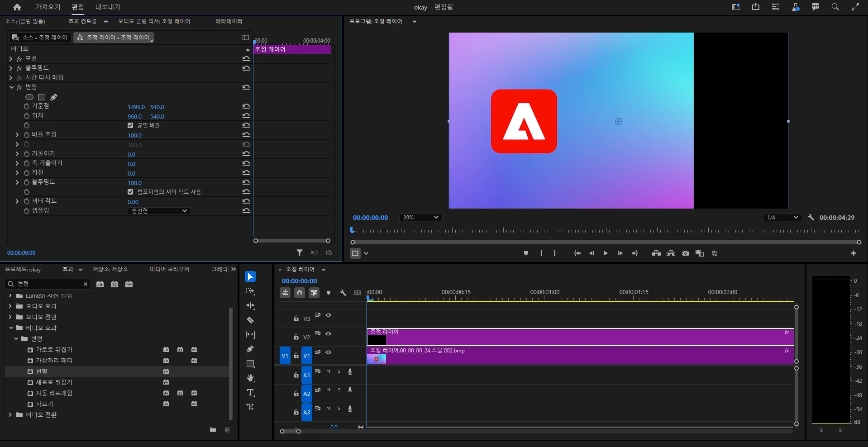
Task: Open the workspaces icon in the header
Action: [736, 7]
